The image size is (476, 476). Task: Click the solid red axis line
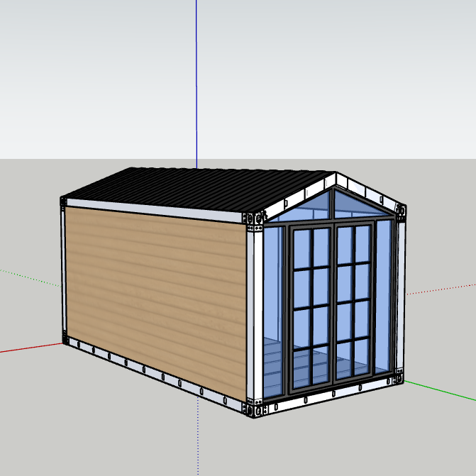pos(28,348)
